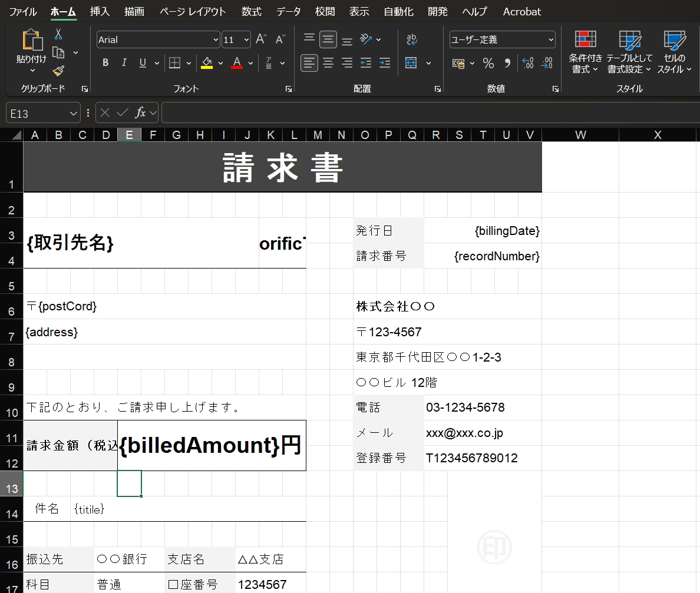Screen dimensions: 700x593
Task: Click the Insert Function fx icon
Action: click(140, 112)
